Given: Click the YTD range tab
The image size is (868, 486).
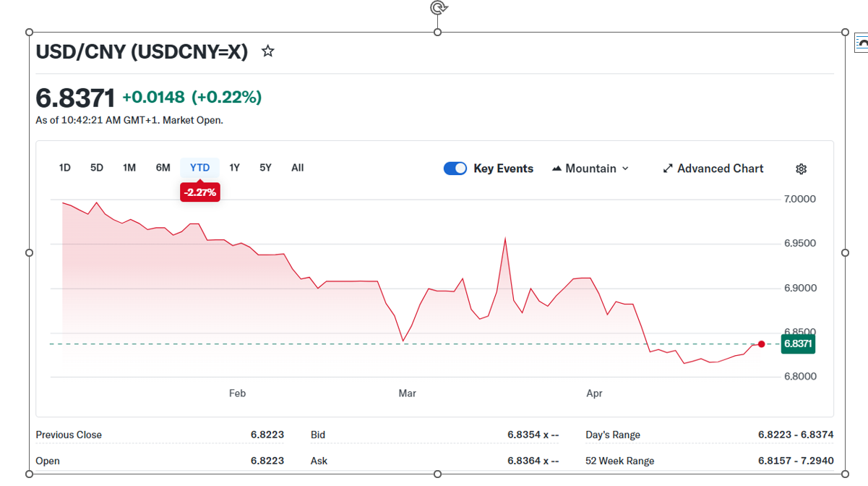Looking at the screenshot, I should pos(199,168).
